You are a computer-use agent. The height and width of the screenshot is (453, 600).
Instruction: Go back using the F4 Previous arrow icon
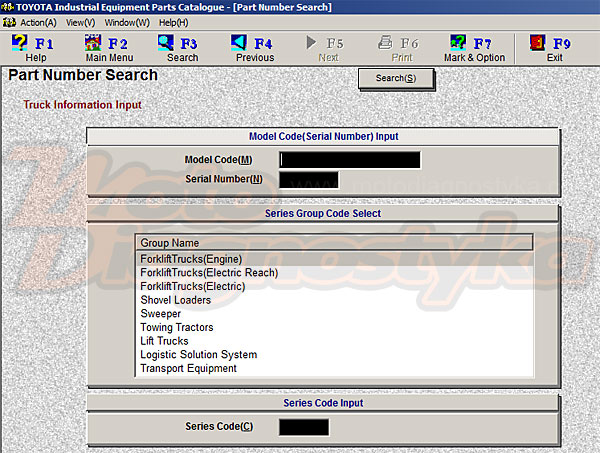239,42
